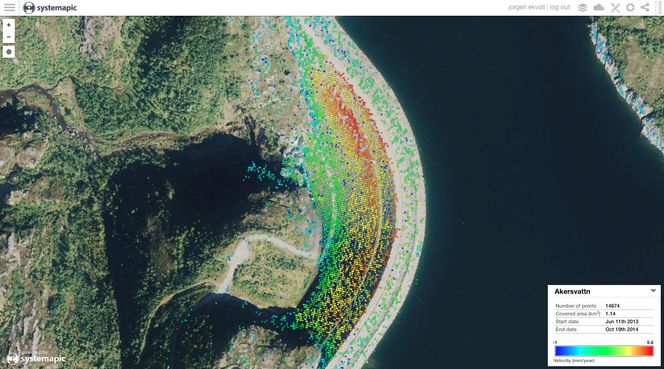Click the start date 'Jun 11th 2013'
Image resolution: width=664 pixels, height=369 pixels.
(622, 322)
